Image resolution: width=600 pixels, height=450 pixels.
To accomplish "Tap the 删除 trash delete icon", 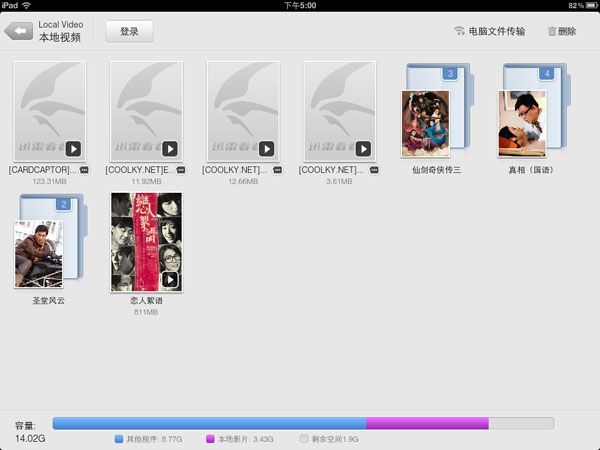I will (x=561, y=31).
